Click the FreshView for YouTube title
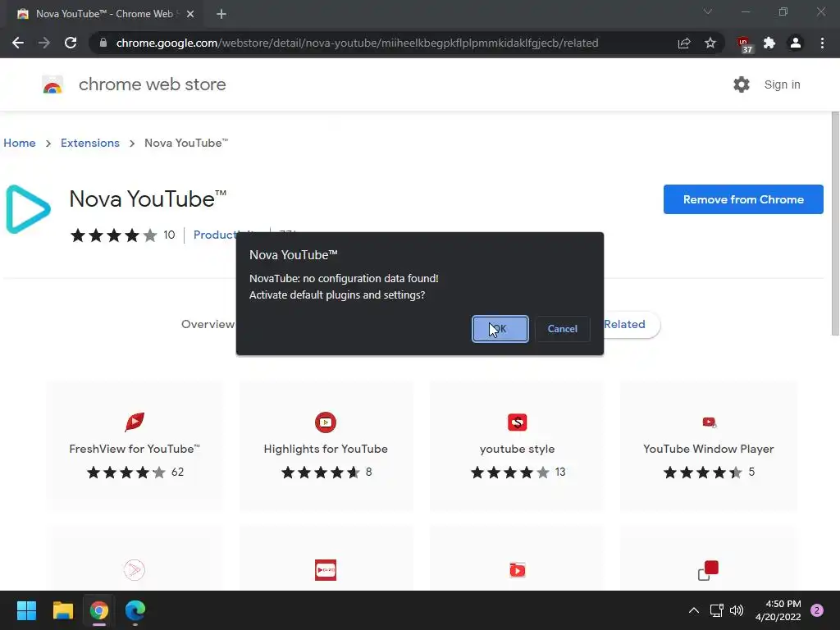The width and height of the screenshot is (840, 630). tap(135, 449)
